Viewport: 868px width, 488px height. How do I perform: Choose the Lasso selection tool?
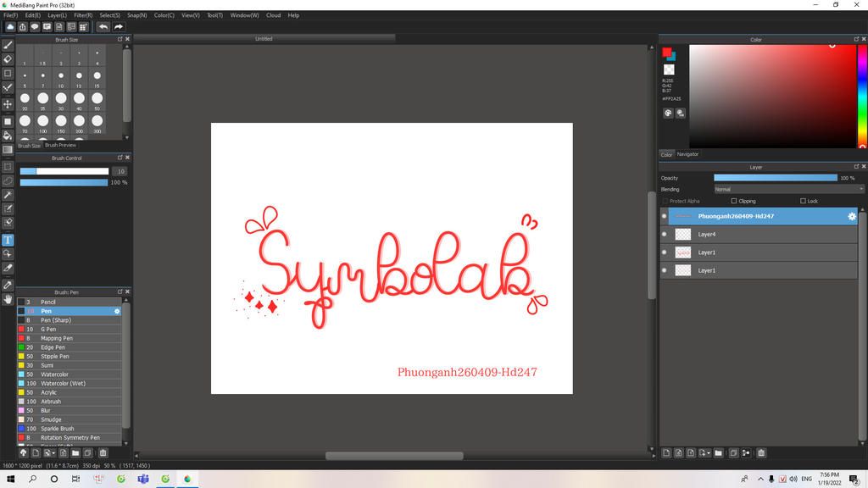[8, 180]
